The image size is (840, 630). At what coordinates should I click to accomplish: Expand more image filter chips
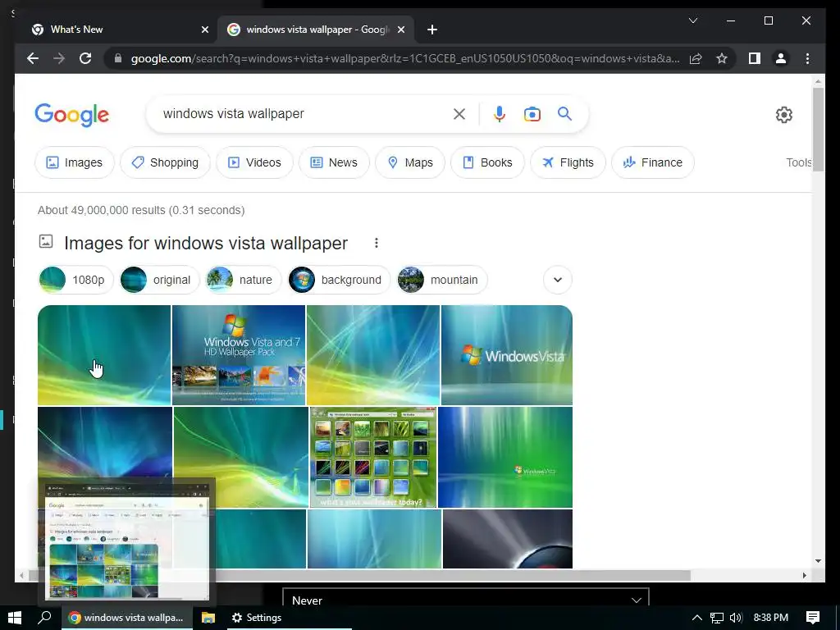558,280
